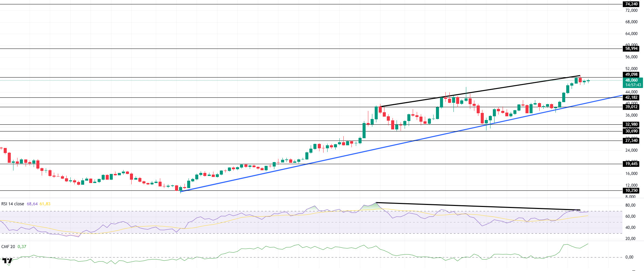Select the 30,690 price level label
Image resolution: width=644 pixels, height=271 pixels.
pyautogui.click(x=631, y=131)
